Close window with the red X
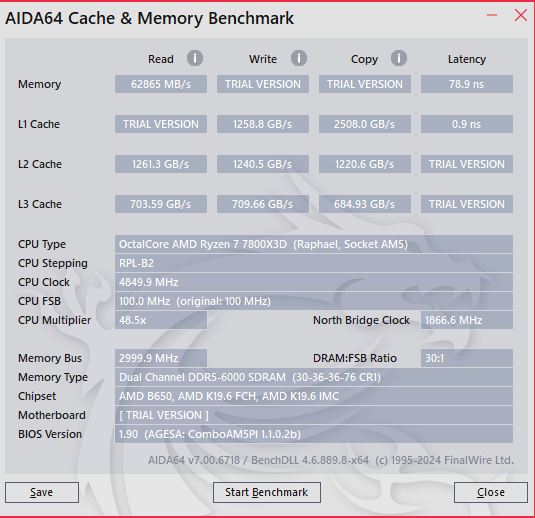535x518 pixels. tap(521, 15)
